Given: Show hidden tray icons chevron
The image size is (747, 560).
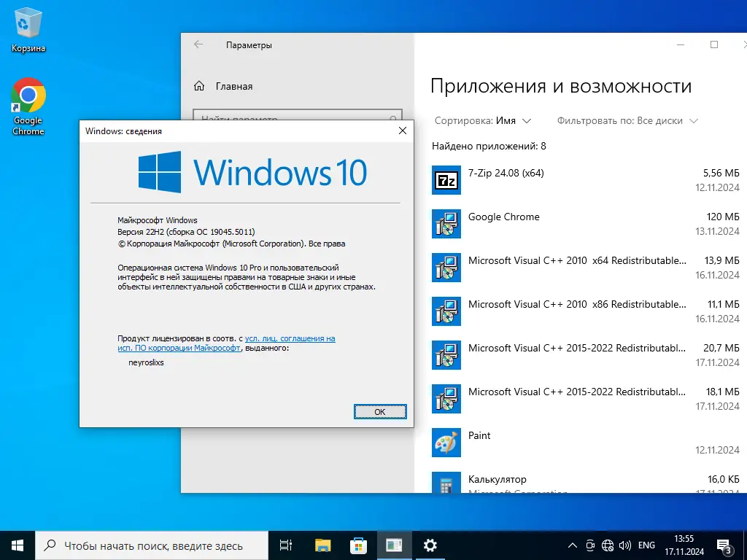Looking at the screenshot, I should (573, 545).
